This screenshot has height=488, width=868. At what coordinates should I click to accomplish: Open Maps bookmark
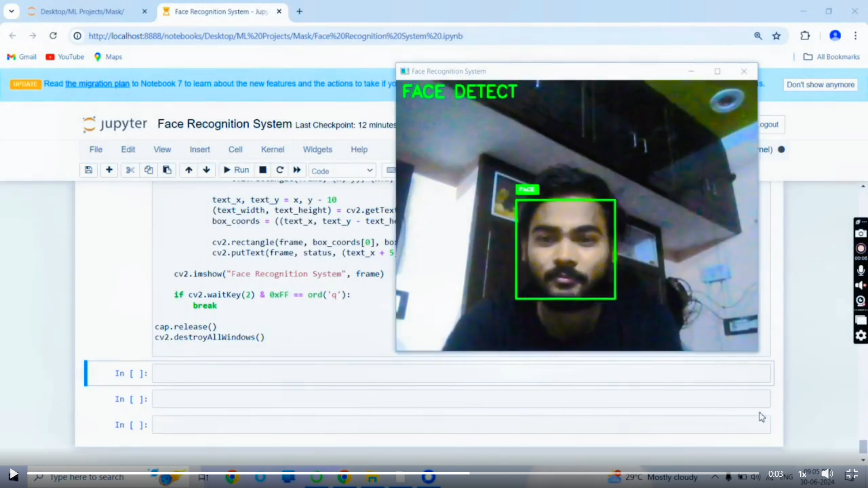(108, 57)
